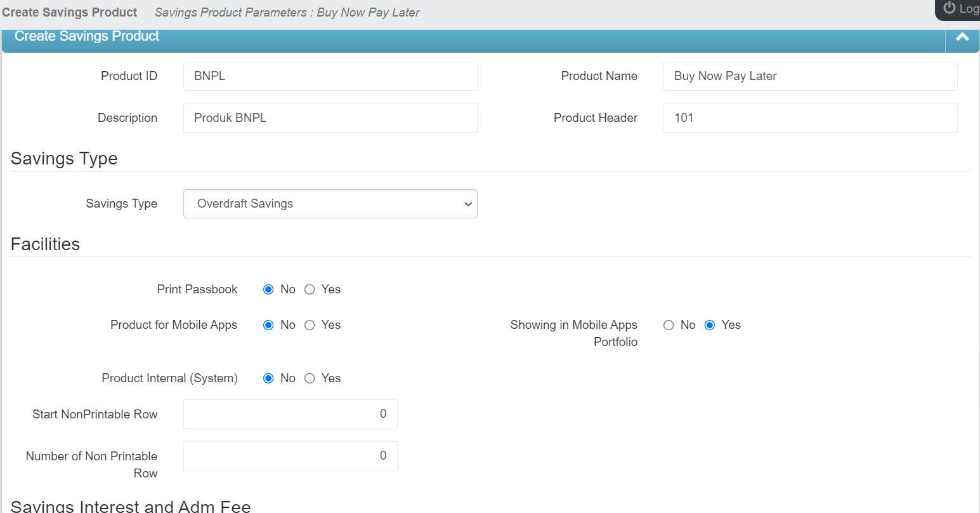Click the Create Savings Product breadcrumb title
The height and width of the screenshot is (513, 980).
pos(70,13)
